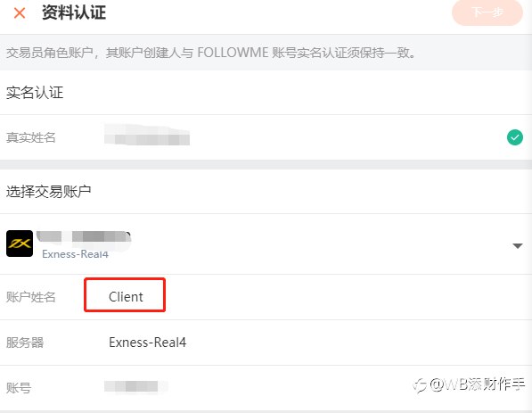Click the blurred account number value
532x413 pixels.
[135, 386]
